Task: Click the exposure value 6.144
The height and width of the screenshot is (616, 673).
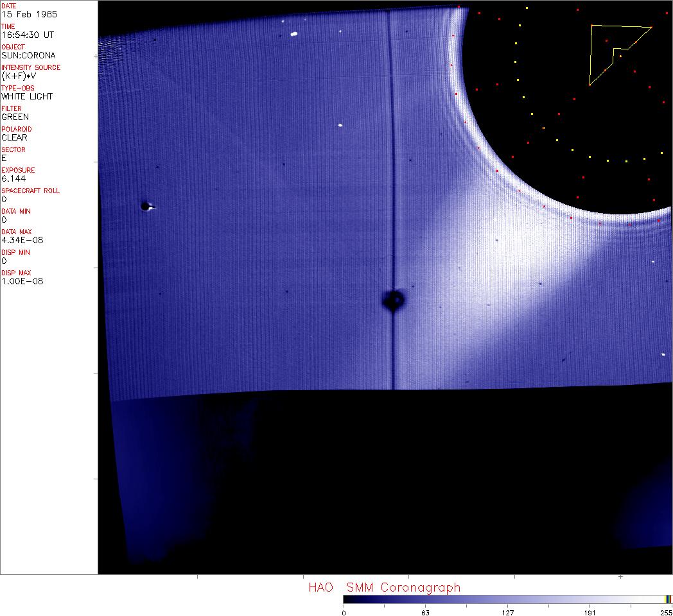Action: point(13,178)
